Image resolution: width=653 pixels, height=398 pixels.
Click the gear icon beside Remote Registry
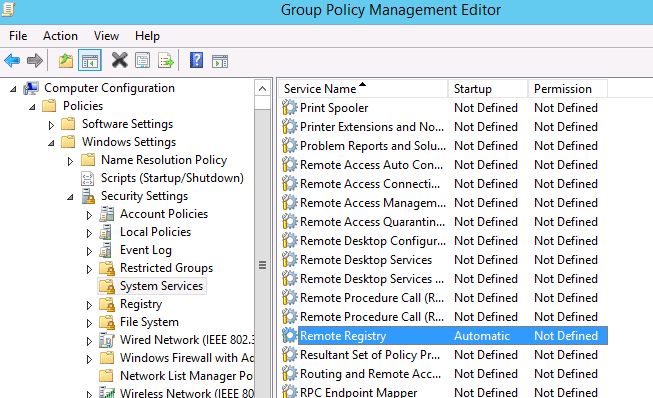click(289, 336)
